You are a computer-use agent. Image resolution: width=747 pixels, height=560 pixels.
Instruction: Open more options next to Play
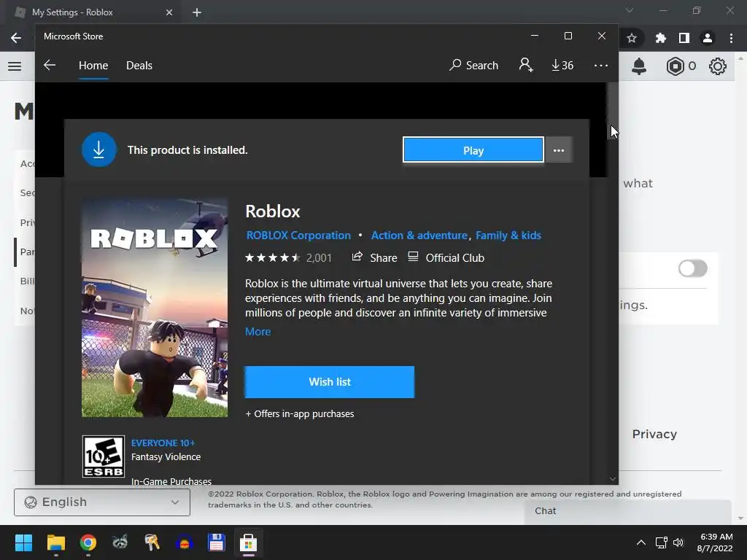point(559,150)
